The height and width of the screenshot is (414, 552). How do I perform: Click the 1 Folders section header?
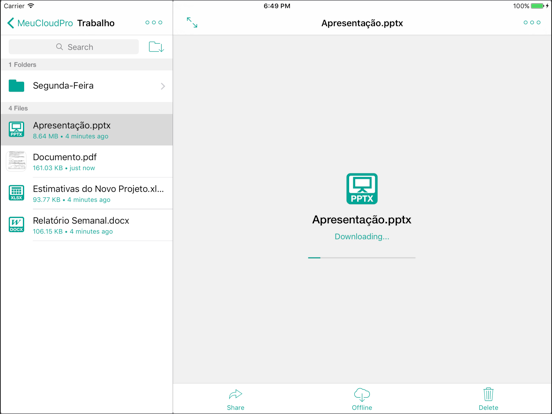coord(87,64)
